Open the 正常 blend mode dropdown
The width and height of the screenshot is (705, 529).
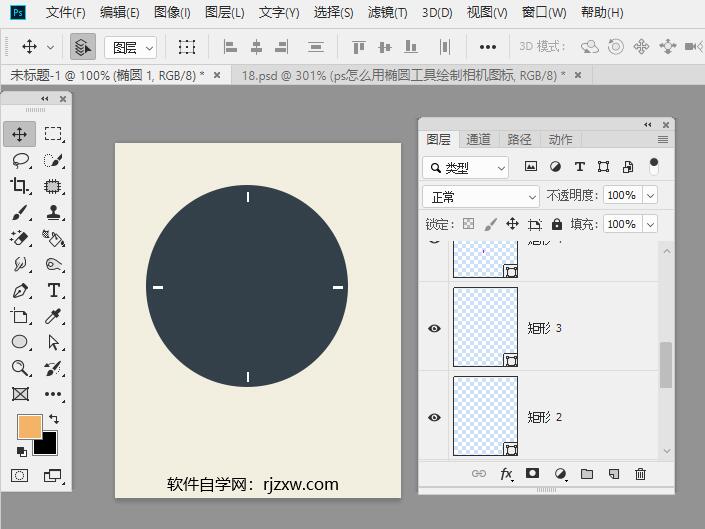click(481, 197)
